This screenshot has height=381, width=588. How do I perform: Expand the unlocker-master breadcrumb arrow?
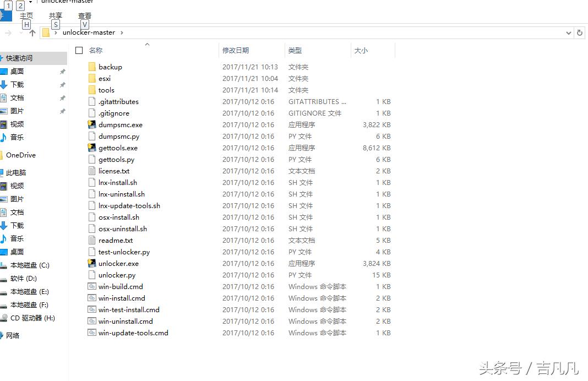123,32
